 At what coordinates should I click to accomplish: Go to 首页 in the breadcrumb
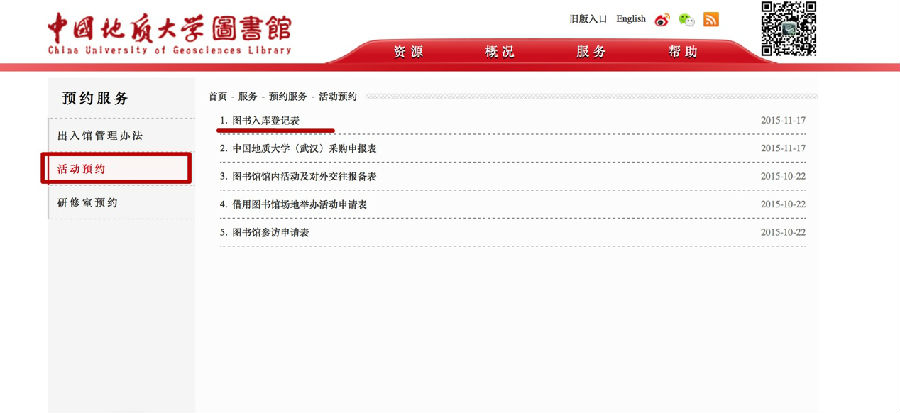point(218,96)
